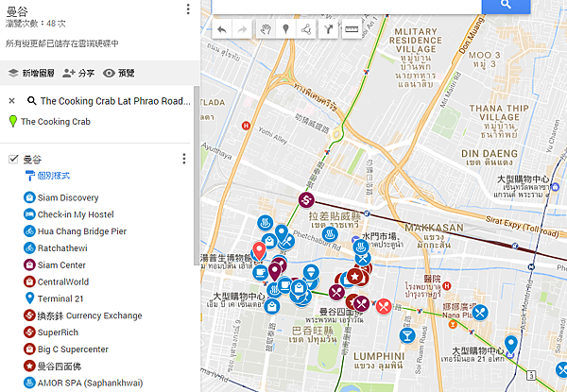
Task: Select Big C Supercenter in the list
Action: (73, 349)
